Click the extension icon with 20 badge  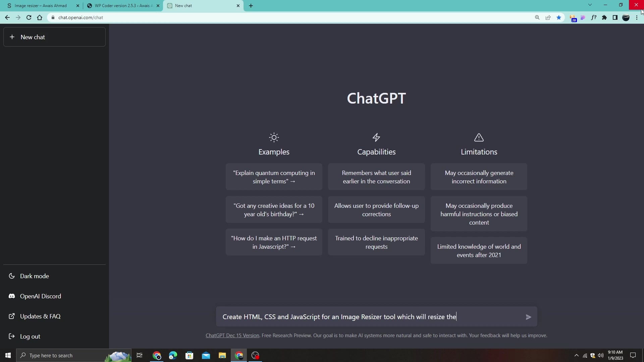click(x=573, y=18)
